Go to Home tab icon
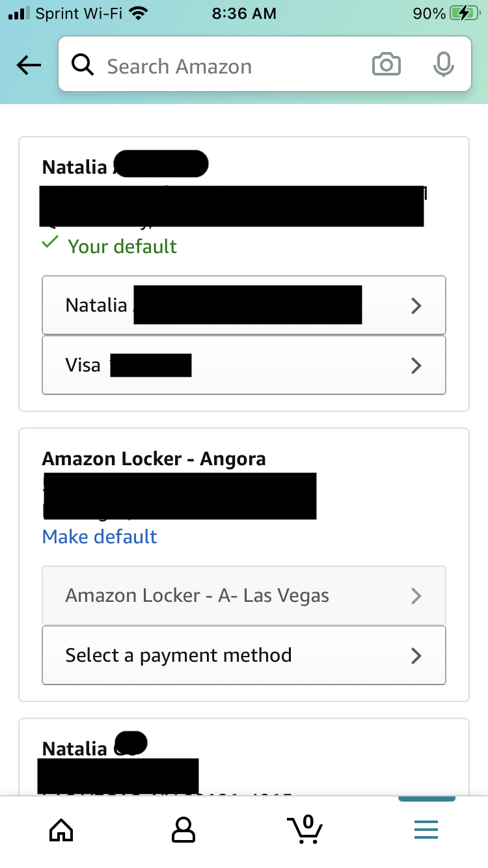 (61, 829)
